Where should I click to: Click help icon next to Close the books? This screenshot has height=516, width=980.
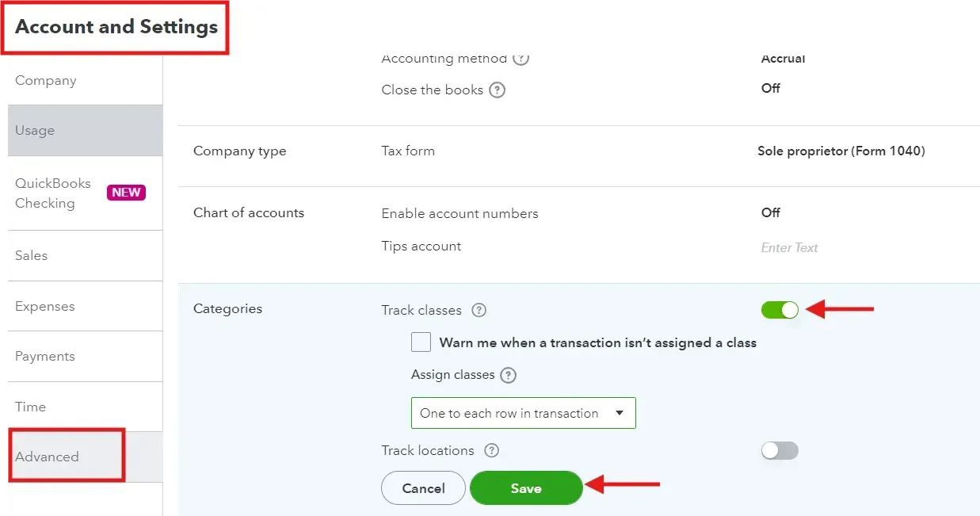pos(497,90)
